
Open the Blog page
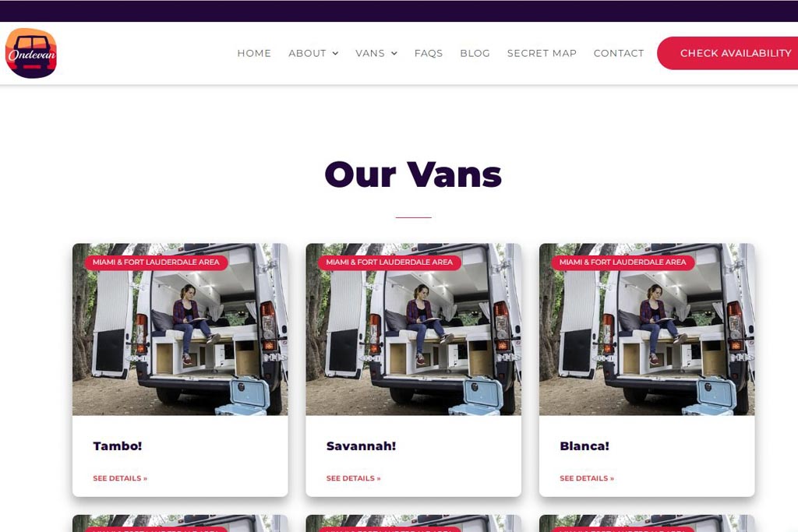click(x=475, y=54)
